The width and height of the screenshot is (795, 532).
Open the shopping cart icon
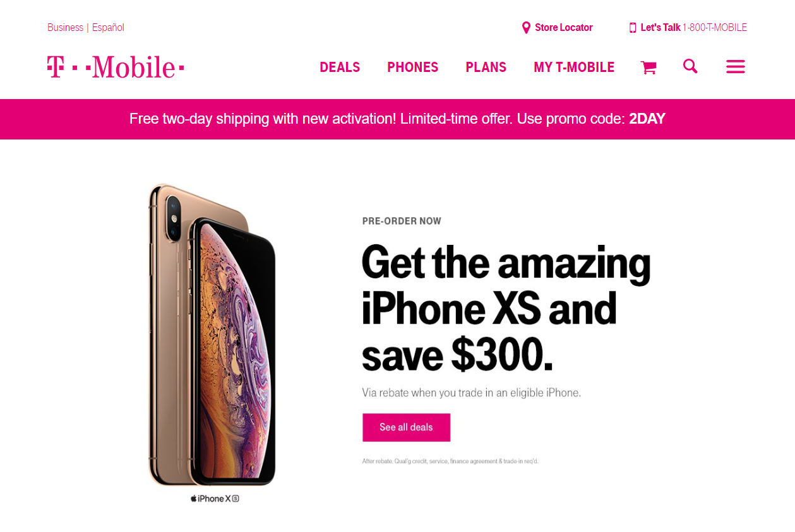pyautogui.click(x=649, y=68)
